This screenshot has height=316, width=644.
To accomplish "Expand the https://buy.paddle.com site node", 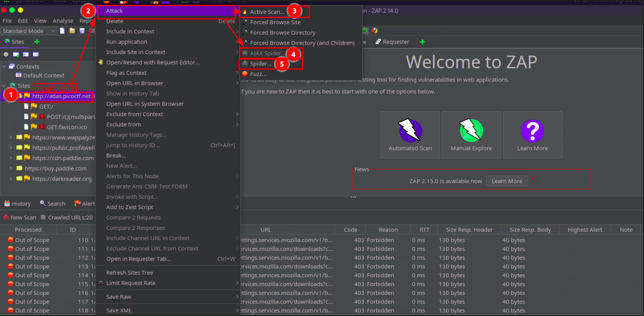I will tap(11, 168).
